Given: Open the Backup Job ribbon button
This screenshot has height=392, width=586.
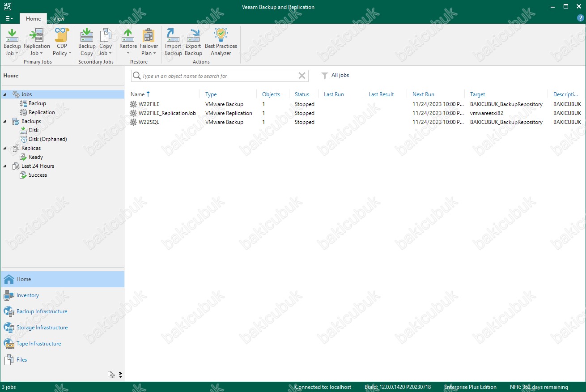Looking at the screenshot, I should point(12,42).
